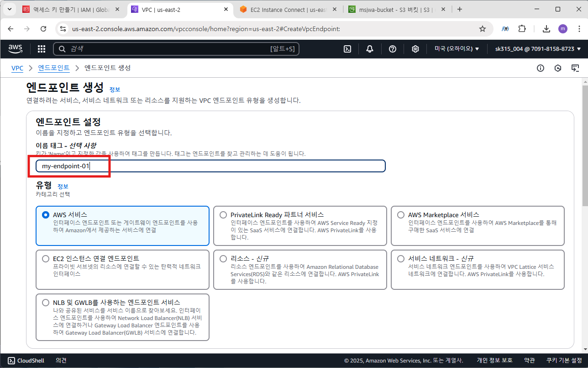Image resolution: width=588 pixels, height=368 pixels.
Task: Open 약관 link in the footer
Action: click(x=530, y=361)
